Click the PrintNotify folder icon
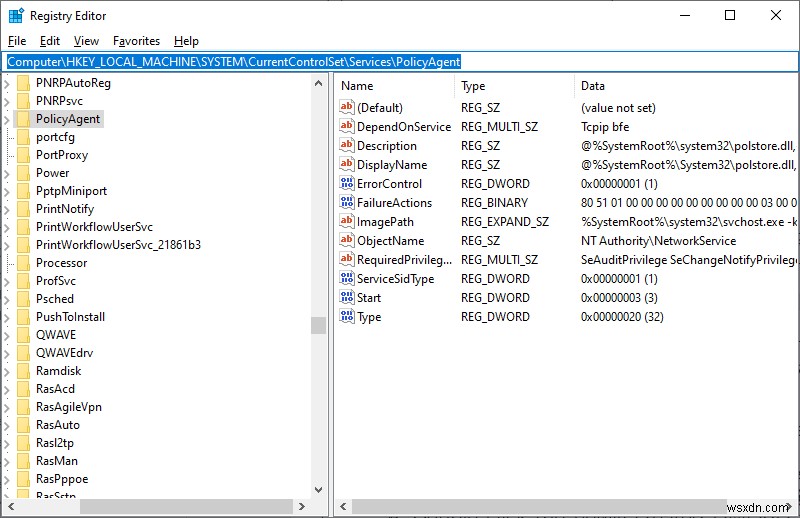 coord(23,209)
